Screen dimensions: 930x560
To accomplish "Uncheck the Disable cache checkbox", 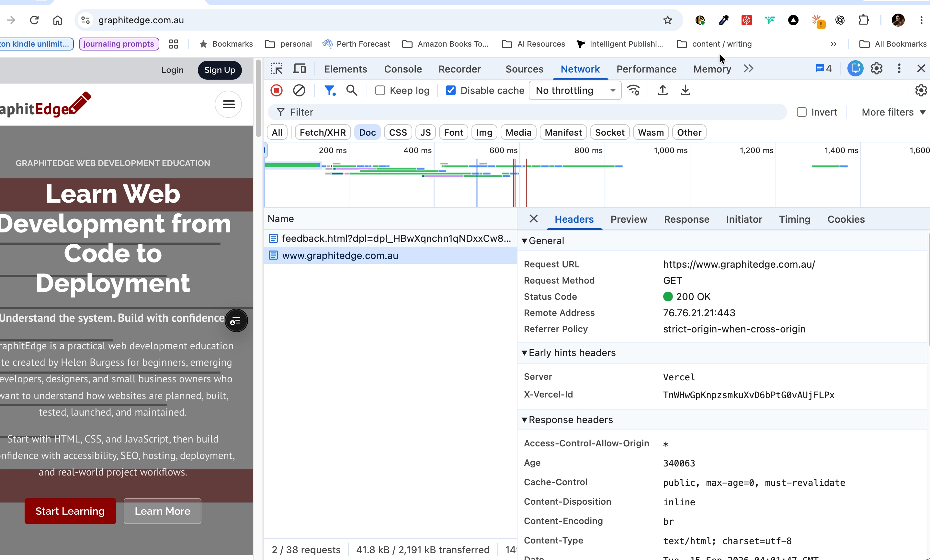I will (x=451, y=91).
